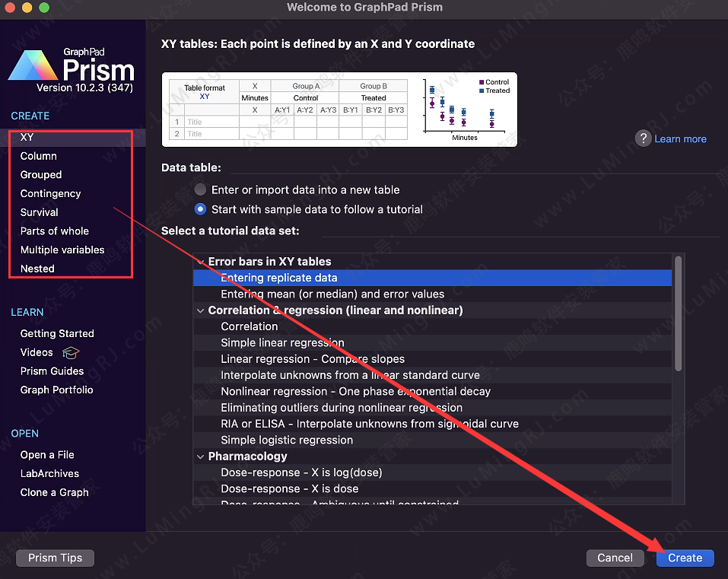728x579 pixels.
Task: Click the question mark help icon
Action: coord(643,138)
